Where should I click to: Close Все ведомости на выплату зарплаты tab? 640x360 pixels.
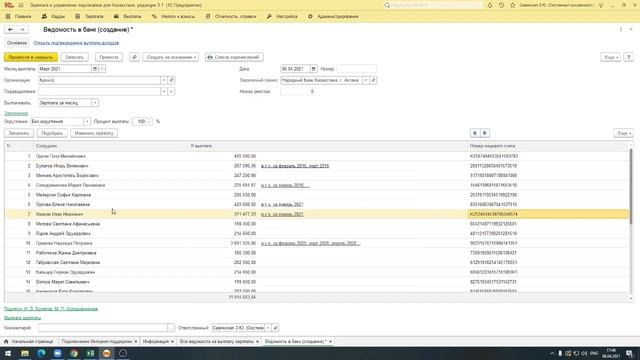coord(258,341)
